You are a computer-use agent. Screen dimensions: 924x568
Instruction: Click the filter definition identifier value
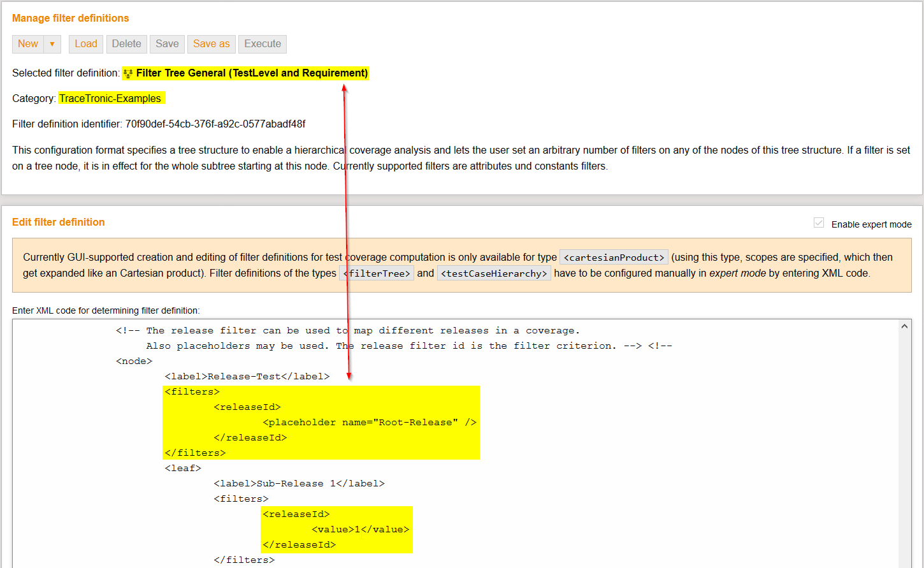[215, 124]
